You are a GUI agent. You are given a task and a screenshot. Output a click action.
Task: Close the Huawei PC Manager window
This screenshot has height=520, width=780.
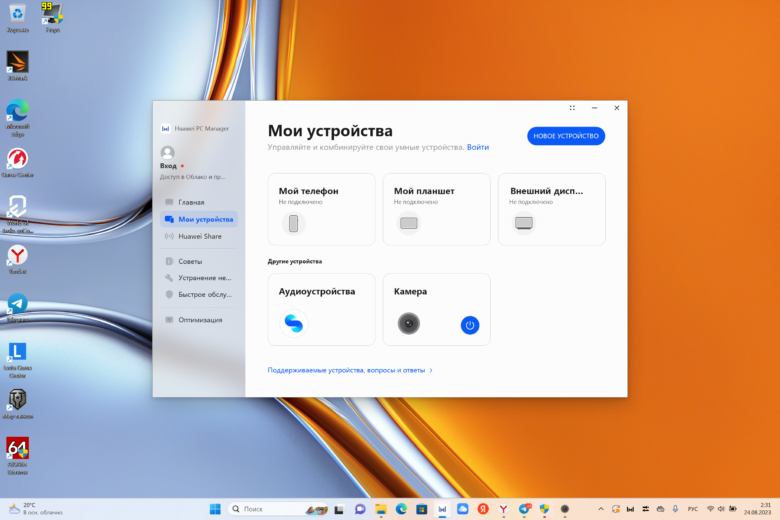(617, 108)
